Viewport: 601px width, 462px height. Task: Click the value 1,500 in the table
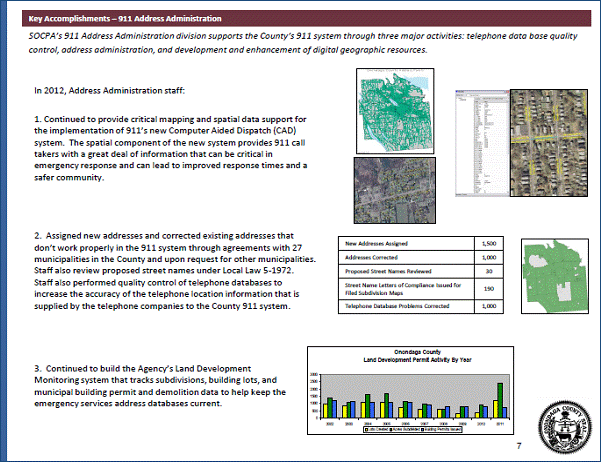click(x=489, y=243)
